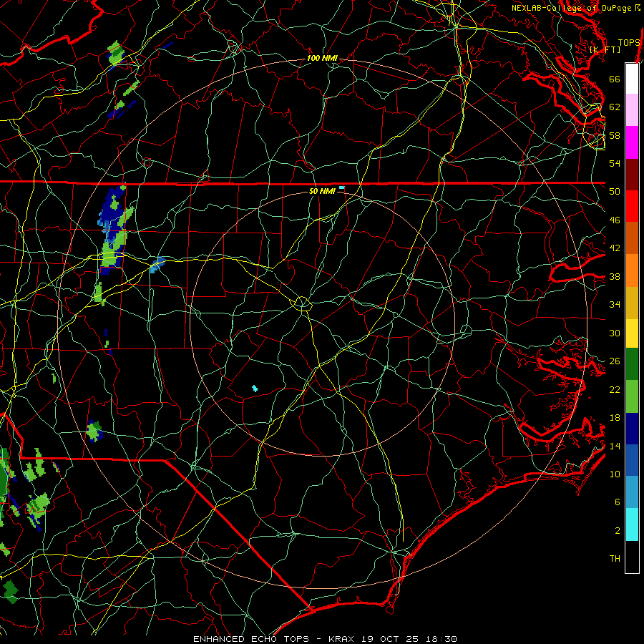Click the gold legend swatch
This screenshot has height=644, width=644.
click(x=632, y=303)
